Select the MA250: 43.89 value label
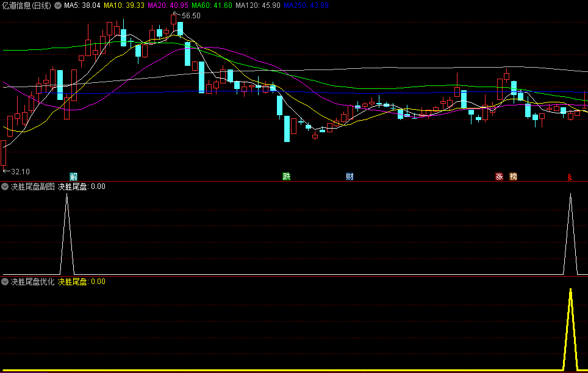The image size is (588, 373). (x=306, y=5)
